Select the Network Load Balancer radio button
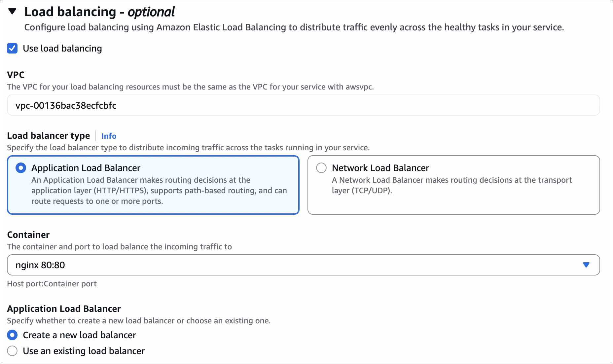This screenshot has height=364, width=613. 321,168
